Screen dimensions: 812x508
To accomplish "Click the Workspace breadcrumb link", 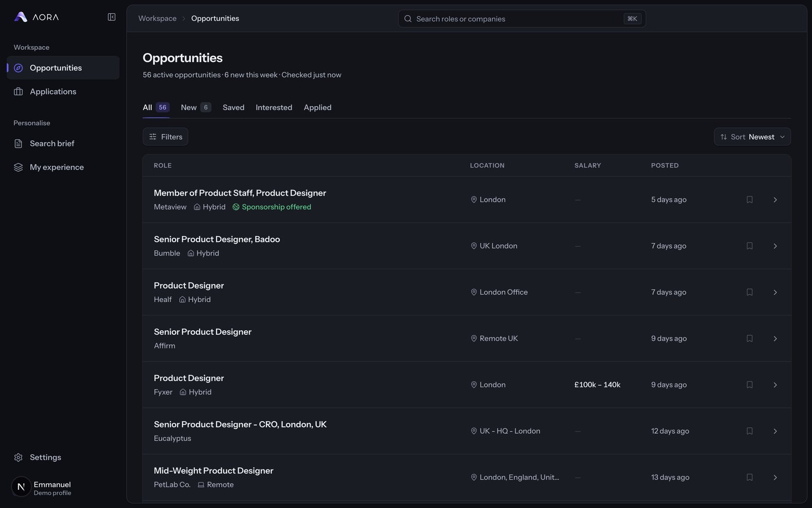I will [157, 18].
